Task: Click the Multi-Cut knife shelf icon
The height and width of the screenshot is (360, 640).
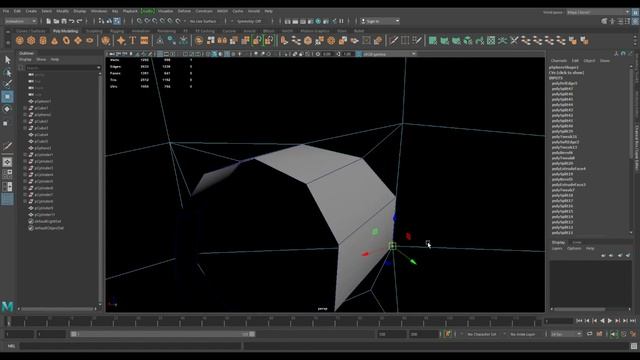Action: point(393,40)
